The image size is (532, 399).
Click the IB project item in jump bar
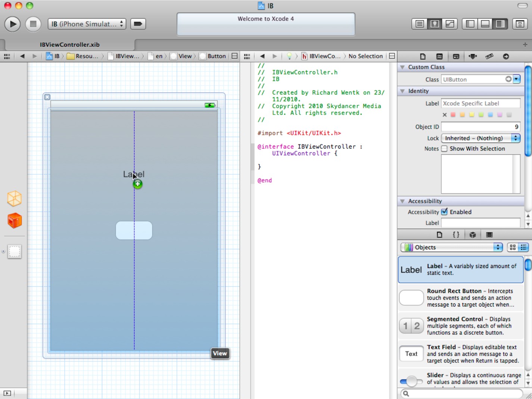[53, 56]
